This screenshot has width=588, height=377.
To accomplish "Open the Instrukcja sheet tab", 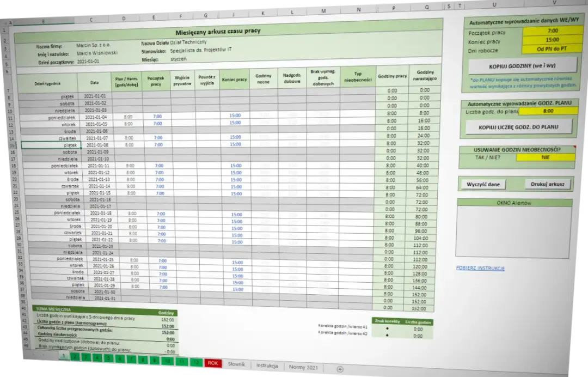I will pyautogui.click(x=267, y=366).
